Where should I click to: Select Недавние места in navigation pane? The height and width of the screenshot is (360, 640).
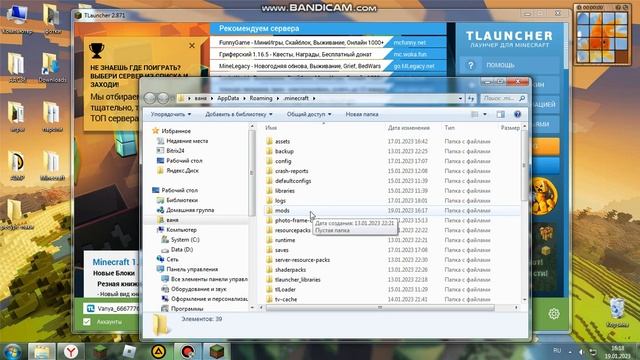(x=187, y=141)
